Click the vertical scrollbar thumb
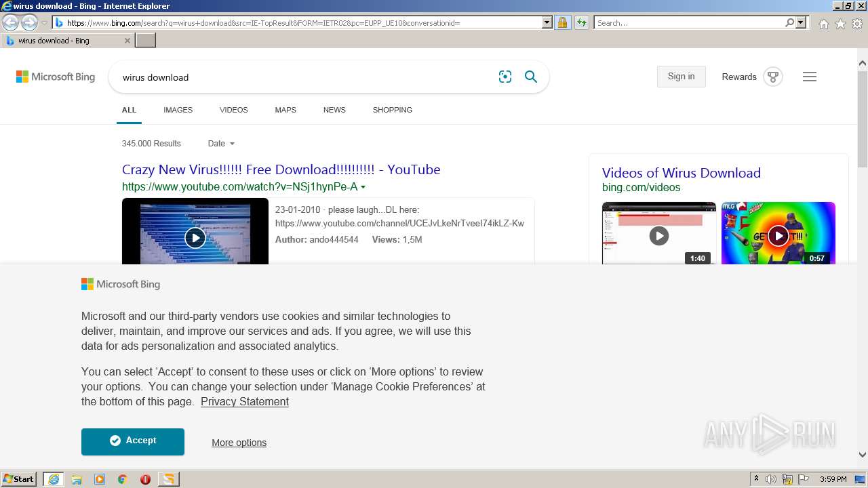The width and height of the screenshot is (868, 488). [863, 119]
